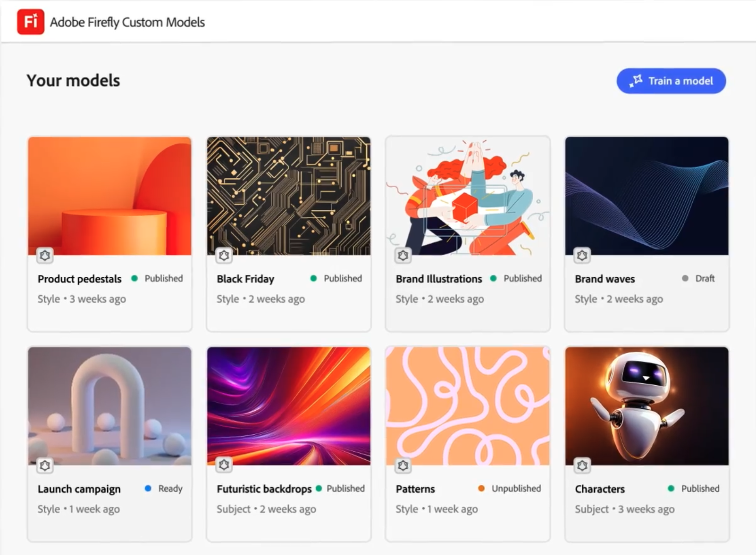This screenshot has width=756, height=555.
Task: Click the custom model badge on Characters
Action: coord(582,466)
